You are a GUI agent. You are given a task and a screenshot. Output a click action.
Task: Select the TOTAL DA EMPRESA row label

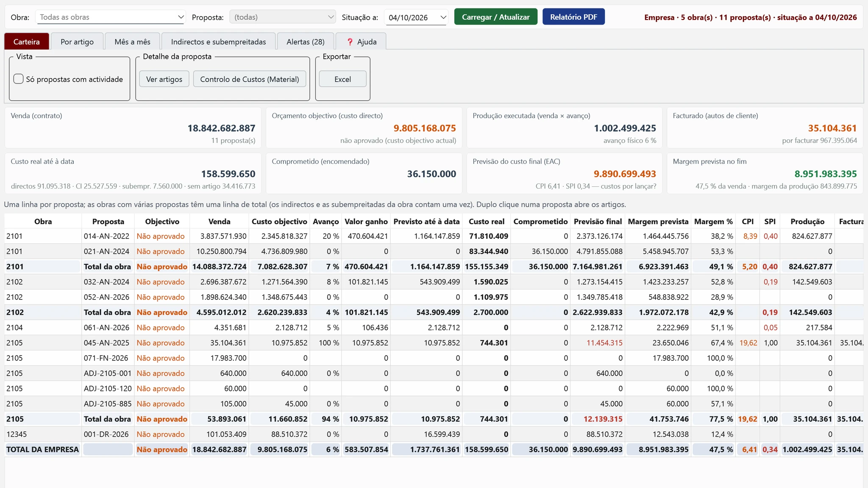click(42, 449)
